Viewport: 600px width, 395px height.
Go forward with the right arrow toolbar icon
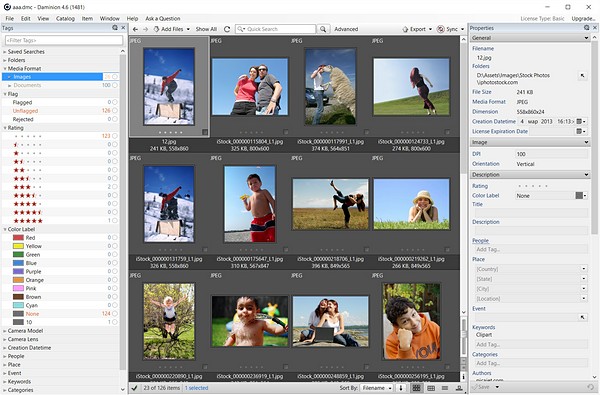(x=145, y=29)
